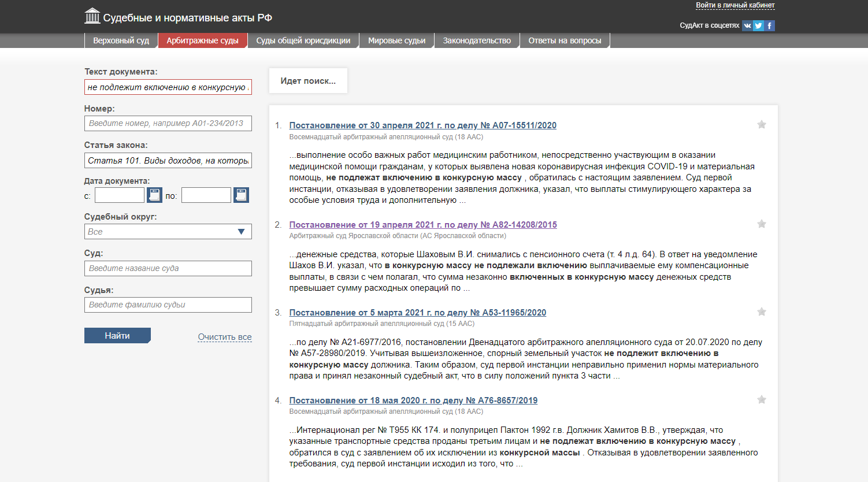The image size is (868, 482).
Task: Open Войти в личный кабинет link
Action: (x=735, y=5)
